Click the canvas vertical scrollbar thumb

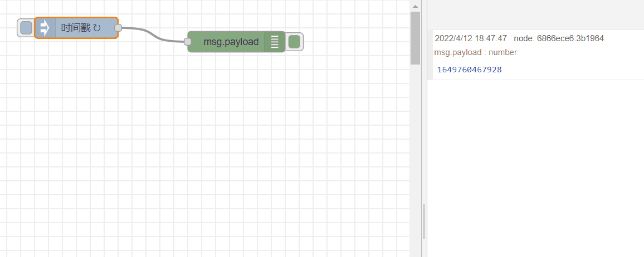click(x=415, y=38)
